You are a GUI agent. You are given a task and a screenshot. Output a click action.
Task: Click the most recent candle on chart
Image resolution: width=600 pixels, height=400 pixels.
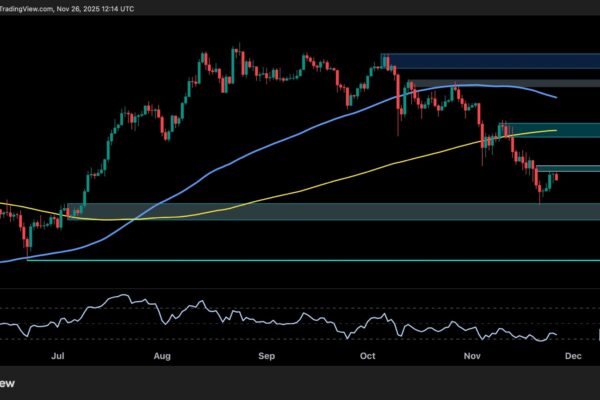tap(555, 177)
